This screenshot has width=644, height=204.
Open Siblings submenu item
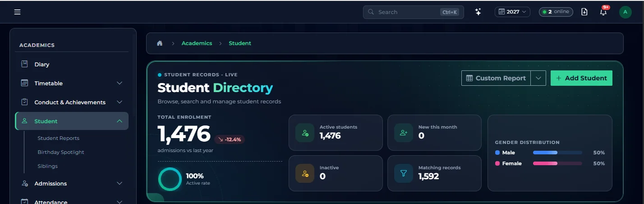[x=47, y=166]
